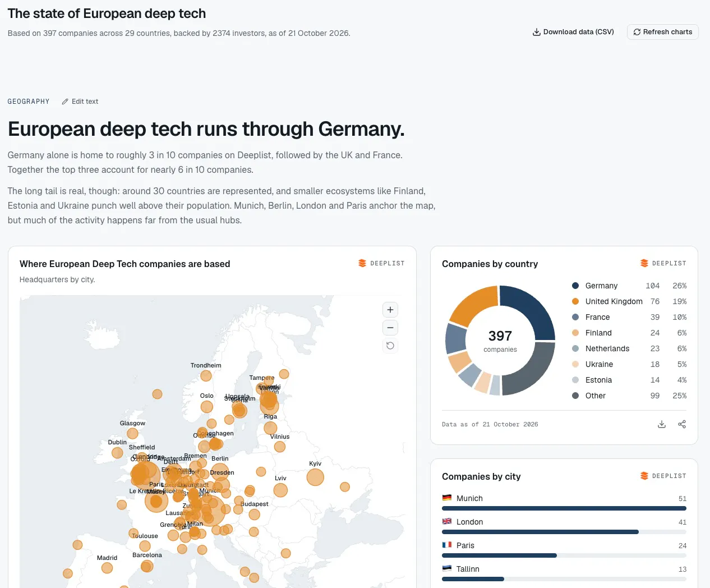
Task: Click the UK flag icon next to London
Action: point(447,521)
